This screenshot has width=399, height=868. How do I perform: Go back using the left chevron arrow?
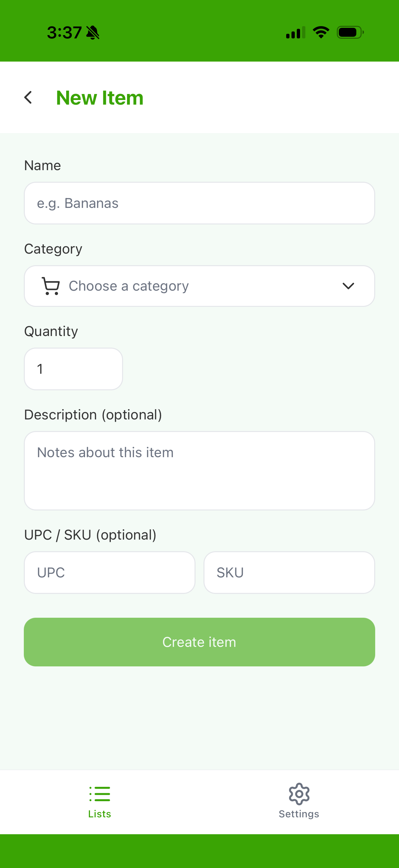pos(28,98)
